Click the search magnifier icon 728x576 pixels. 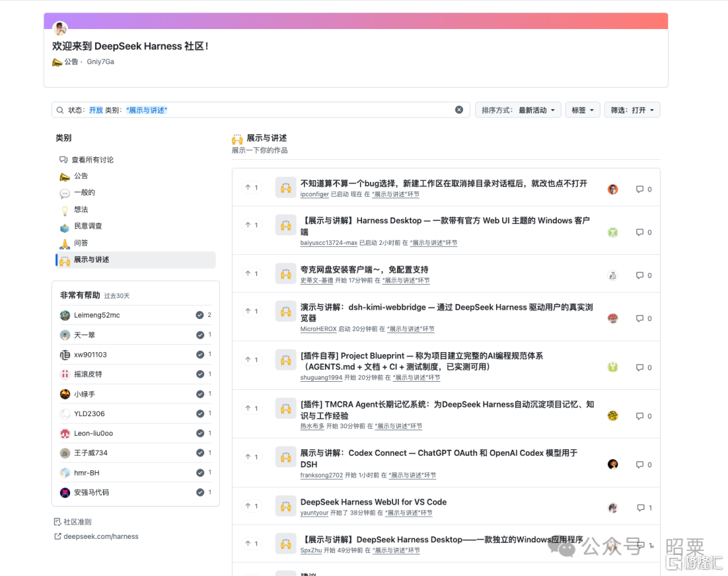[x=60, y=110]
